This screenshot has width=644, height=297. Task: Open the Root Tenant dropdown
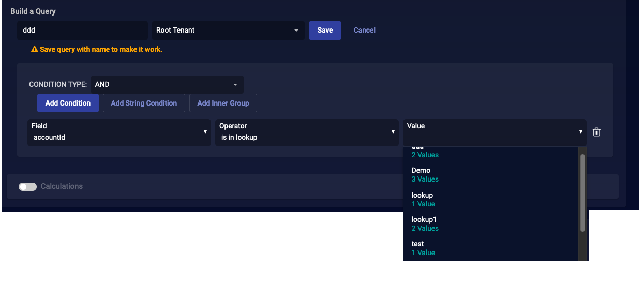pyautogui.click(x=228, y=31)
